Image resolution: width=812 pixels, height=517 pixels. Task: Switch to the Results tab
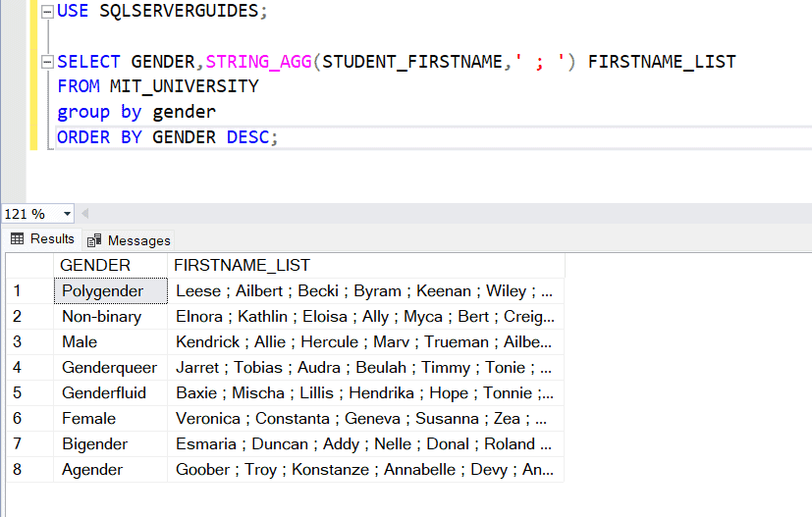[x=42, y=239]
